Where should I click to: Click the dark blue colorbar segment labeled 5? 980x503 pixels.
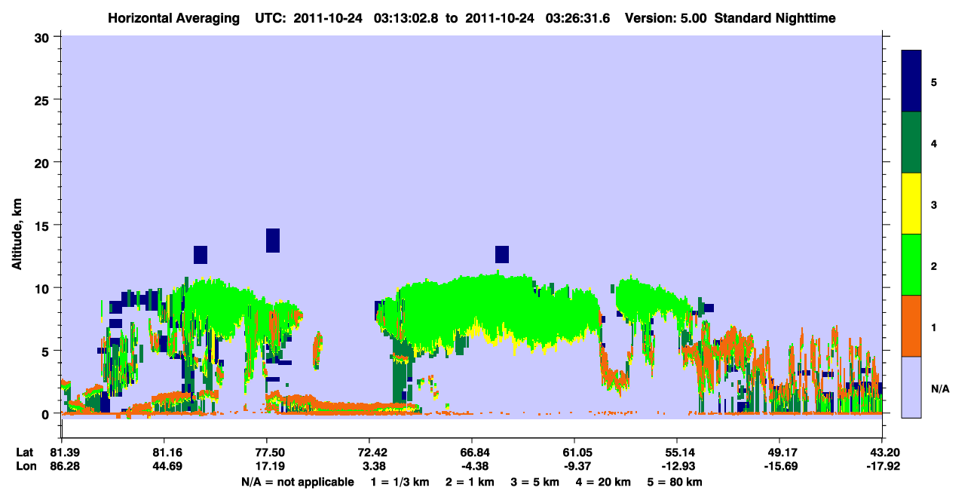click(911, 81)
